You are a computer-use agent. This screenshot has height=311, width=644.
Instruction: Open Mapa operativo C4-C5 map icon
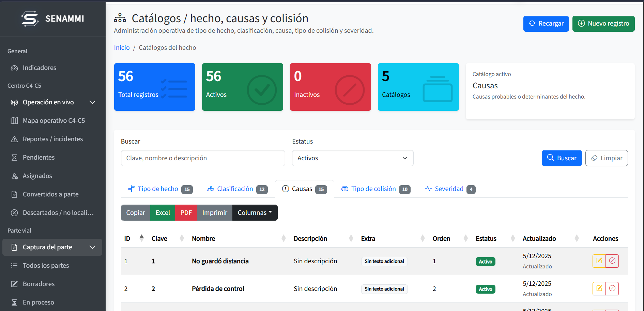tap(14, 121)
